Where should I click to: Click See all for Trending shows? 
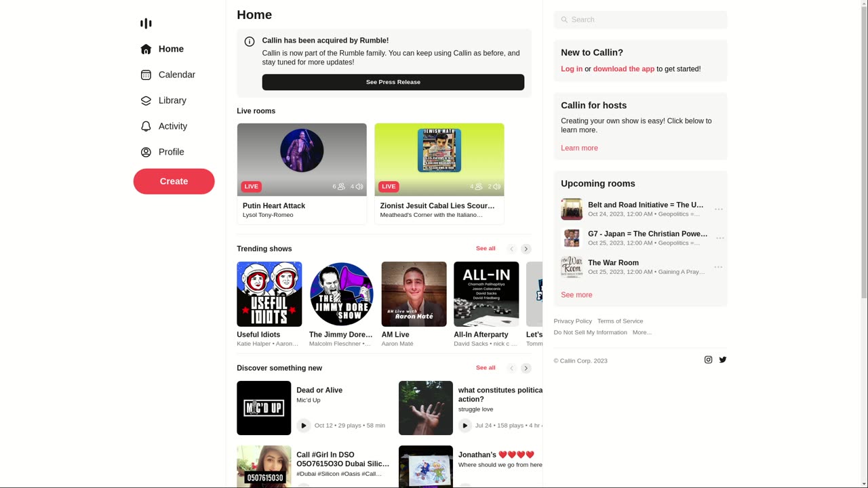click(x=486, y=249)
